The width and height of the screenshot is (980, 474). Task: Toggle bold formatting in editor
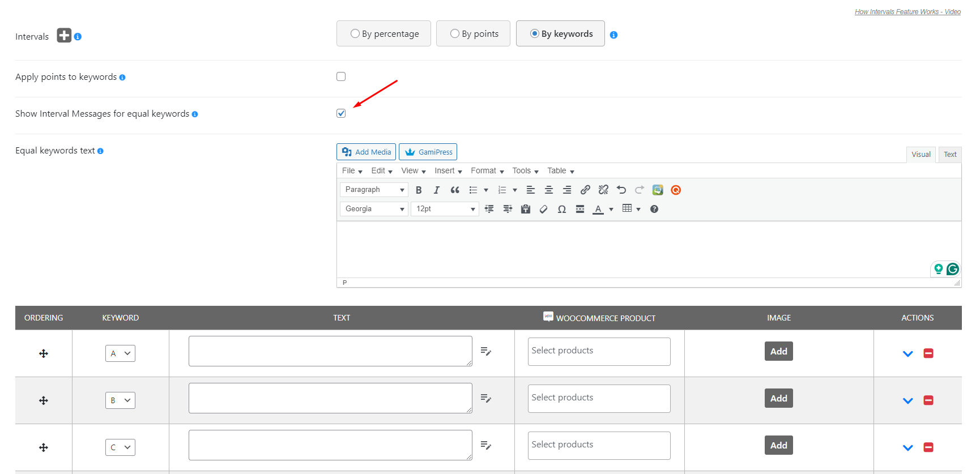pos(419,190)
